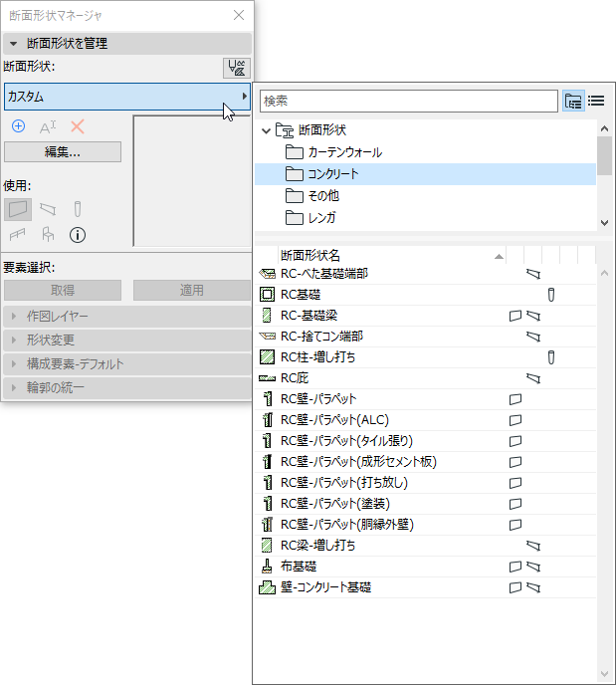Image resolution: width=616 pixels, height=685 pixels.
Task: Toggle wall usage icon in 使用 section
Action: tap(18, 209)
